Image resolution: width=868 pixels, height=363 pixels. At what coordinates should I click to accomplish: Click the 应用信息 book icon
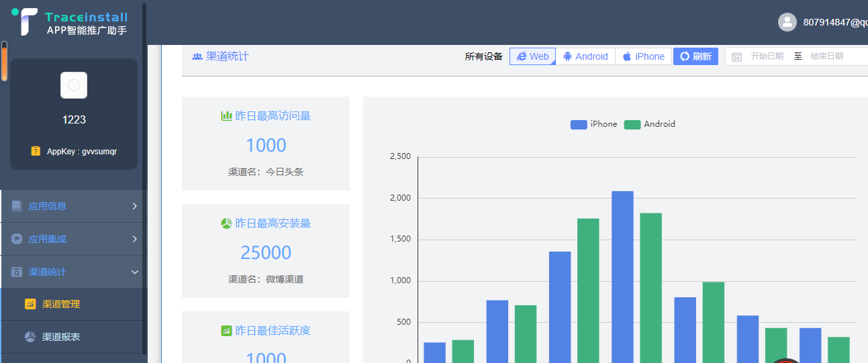17,206
